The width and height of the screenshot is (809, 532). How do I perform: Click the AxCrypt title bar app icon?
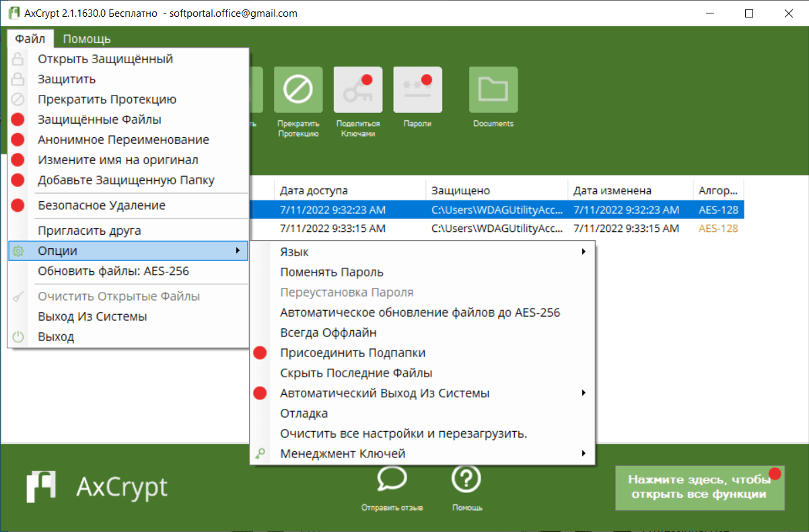[13, 13]
